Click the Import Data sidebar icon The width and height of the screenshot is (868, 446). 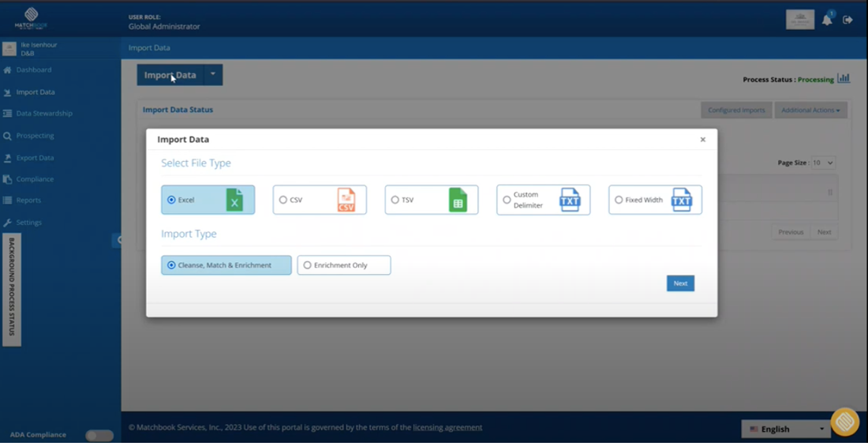(7, 92)
